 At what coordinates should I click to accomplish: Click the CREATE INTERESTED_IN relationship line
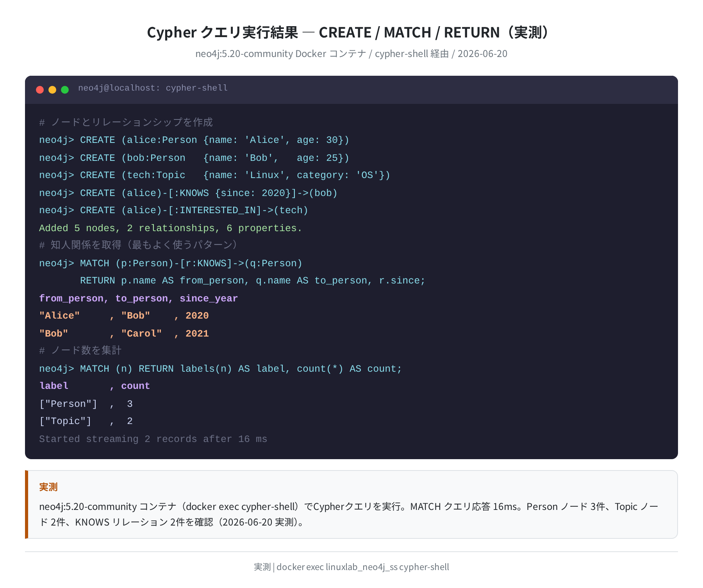(x=174, y=210)
